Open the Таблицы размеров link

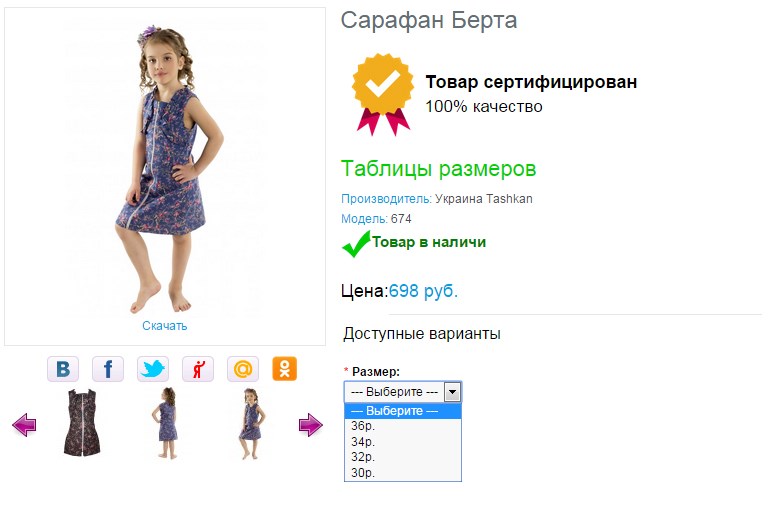tap(438, 168)
